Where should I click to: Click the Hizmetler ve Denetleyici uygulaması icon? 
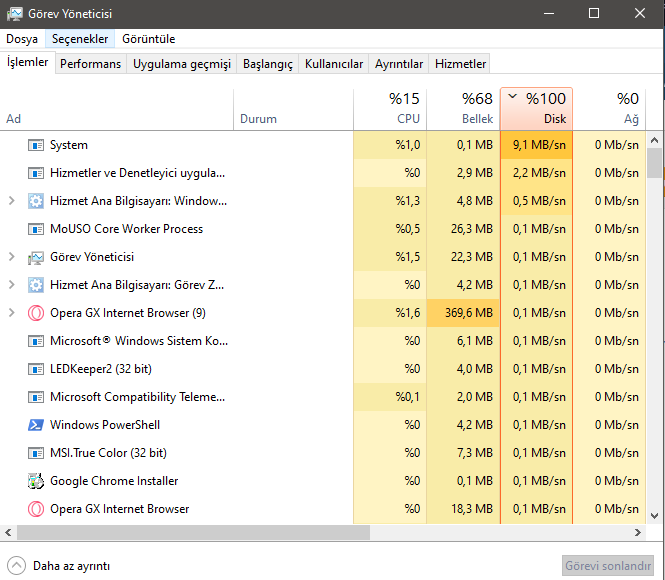pos(36,173)
